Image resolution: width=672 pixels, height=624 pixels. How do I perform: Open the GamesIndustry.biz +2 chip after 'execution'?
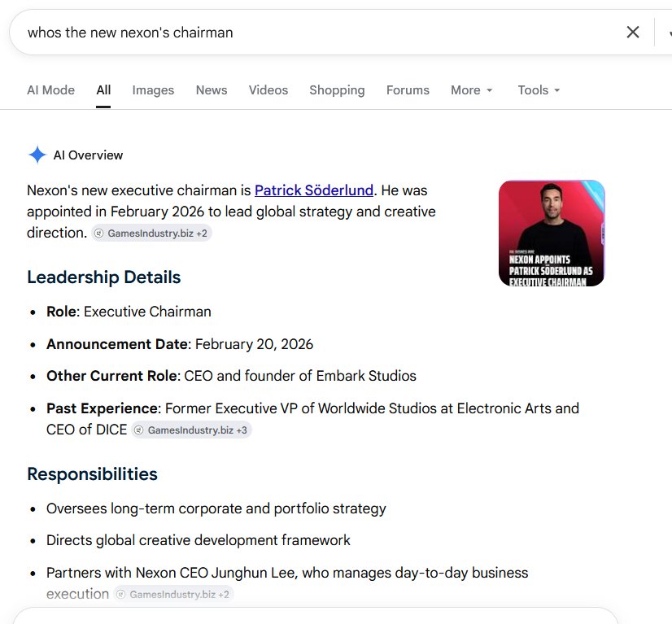tap(173, 595)
